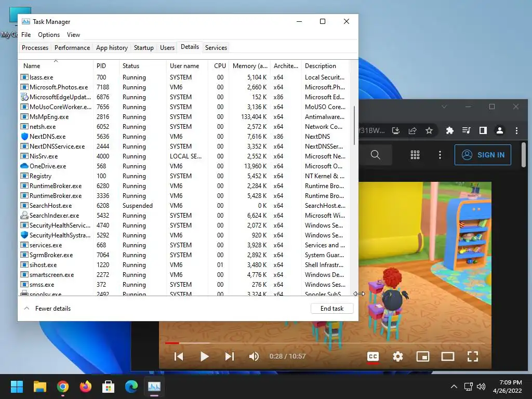532x399 pixels.
Task: Switch to the Users tab
Action: click(167, 47)
